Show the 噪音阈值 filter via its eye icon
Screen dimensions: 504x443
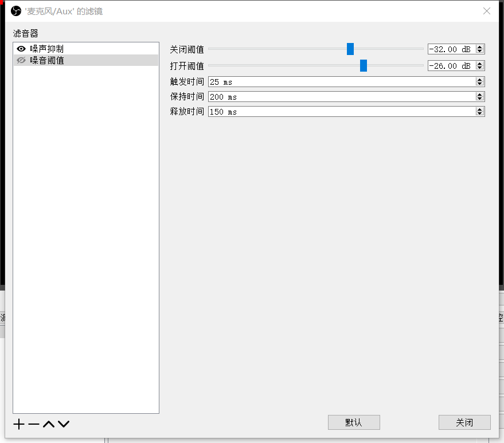click(x=21, y=60)
